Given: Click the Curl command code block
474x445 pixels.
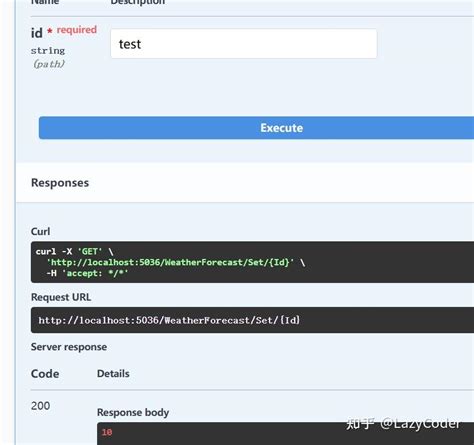Looking at the screenshot, I should pyautogui.click(x=252, y=262).
